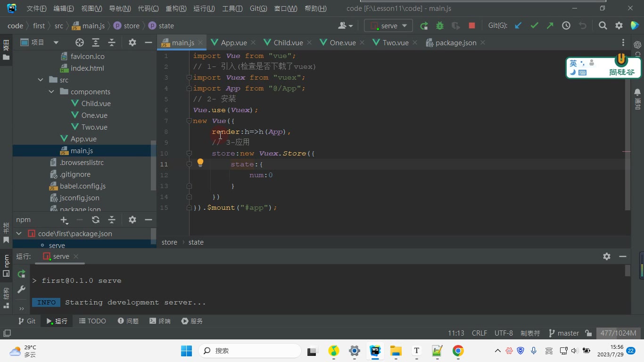Push commits with the green arrow icon
The image size is (644, 362).
550,26
